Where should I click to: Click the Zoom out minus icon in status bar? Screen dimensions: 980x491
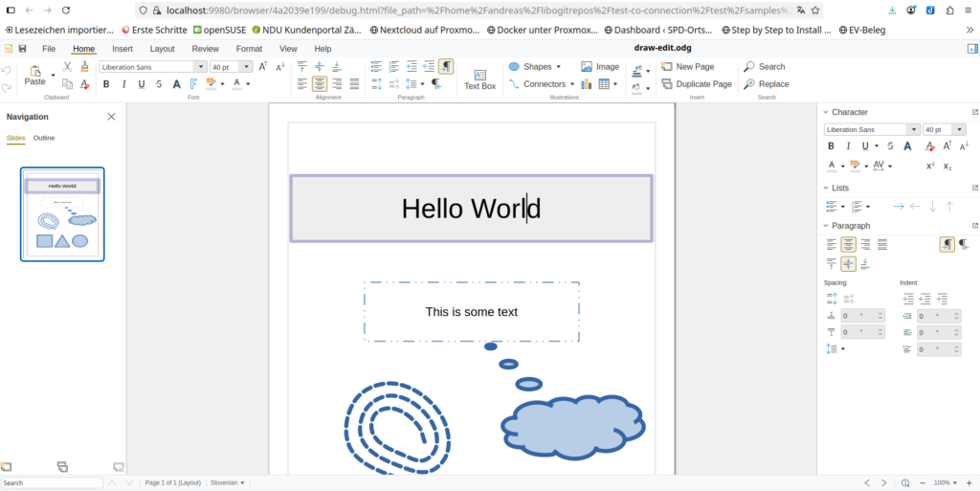[x=923, y=483]
